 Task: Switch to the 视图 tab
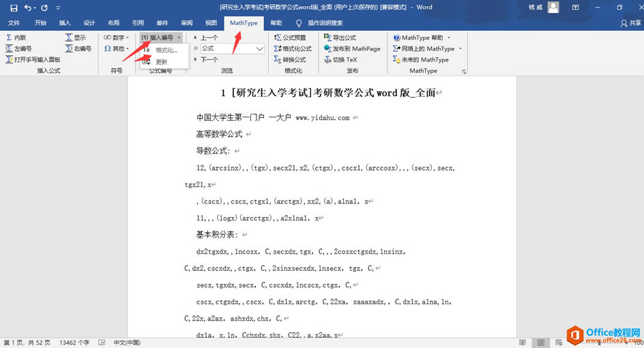coord(211,23)
